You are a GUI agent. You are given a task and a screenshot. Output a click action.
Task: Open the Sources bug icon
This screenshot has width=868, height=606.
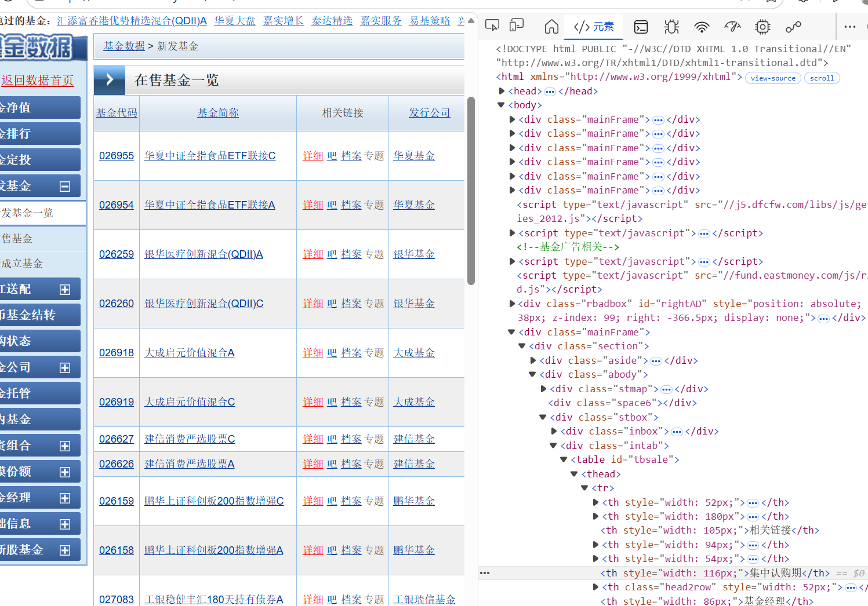tap(671, 27)
